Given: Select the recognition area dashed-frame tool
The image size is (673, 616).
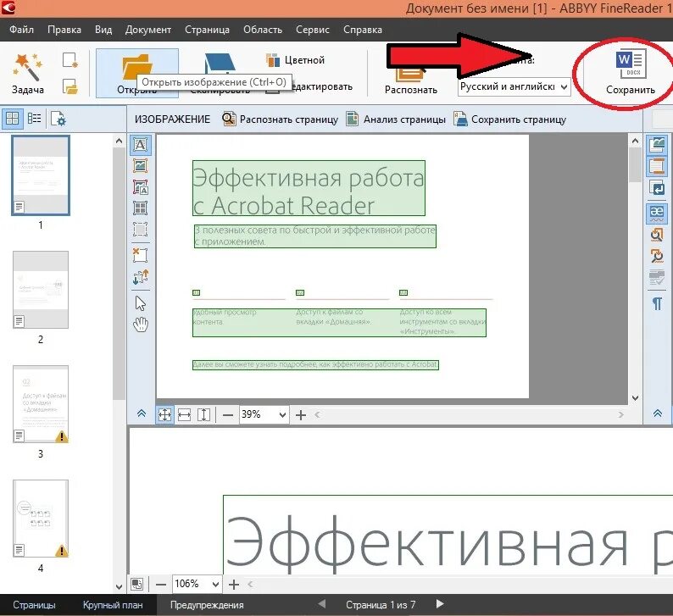Looking at the screenshot, I should [141, 229].
